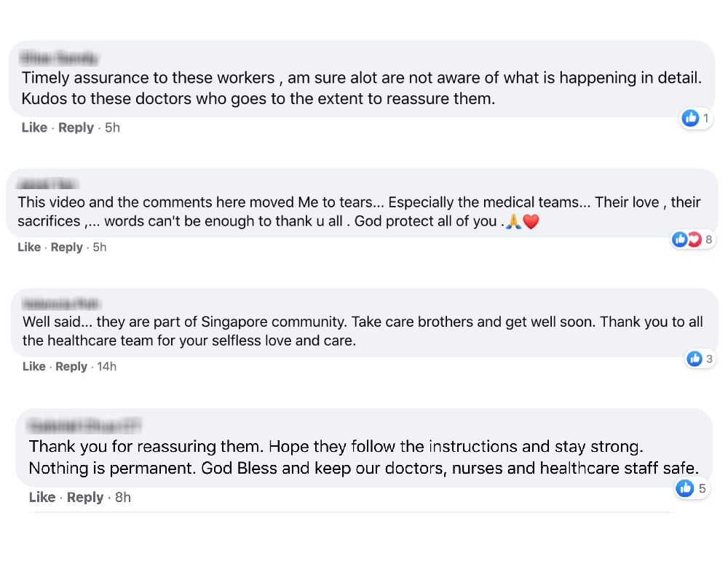The image size is (728, 569).
Task: Like the Well said comment
Action: click(34, 366)
